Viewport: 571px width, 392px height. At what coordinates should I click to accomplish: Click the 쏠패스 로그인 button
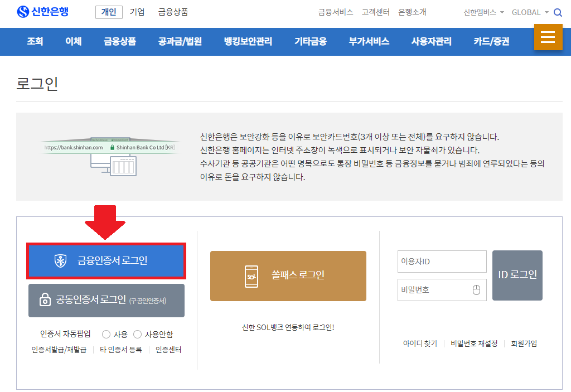pos(288,276)
